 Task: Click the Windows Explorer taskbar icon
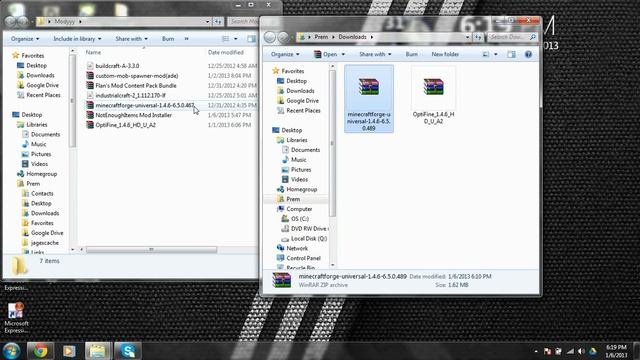click(97, 351)
